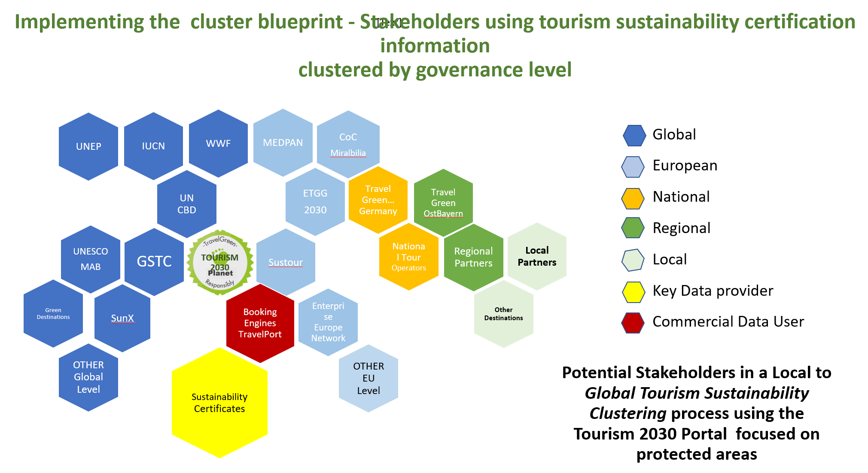This screenshot has width=868, height=473.
Task: Select the UNESCO MAB hexagon
Action: 91,259
